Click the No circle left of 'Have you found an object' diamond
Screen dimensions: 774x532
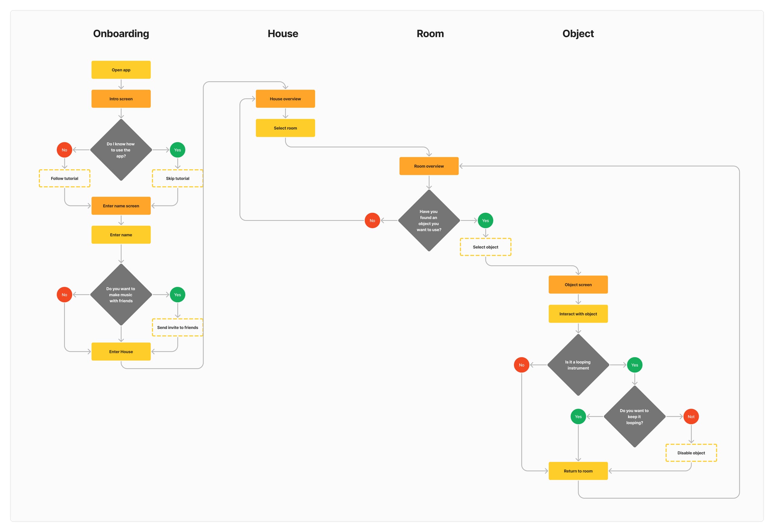coord(372,220)
